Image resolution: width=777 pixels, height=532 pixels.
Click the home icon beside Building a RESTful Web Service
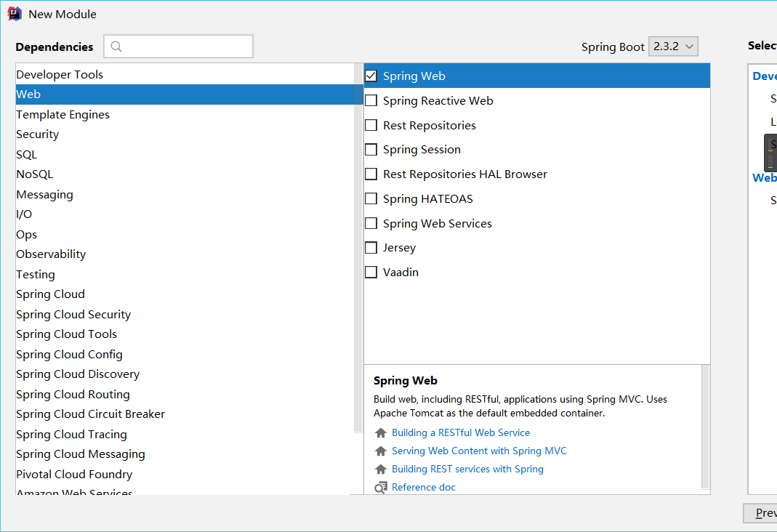[x=381, y=433]
